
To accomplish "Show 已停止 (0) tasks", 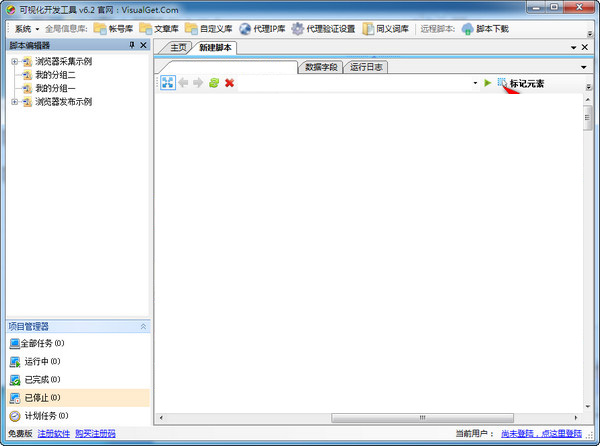I will tap(78, 398).
